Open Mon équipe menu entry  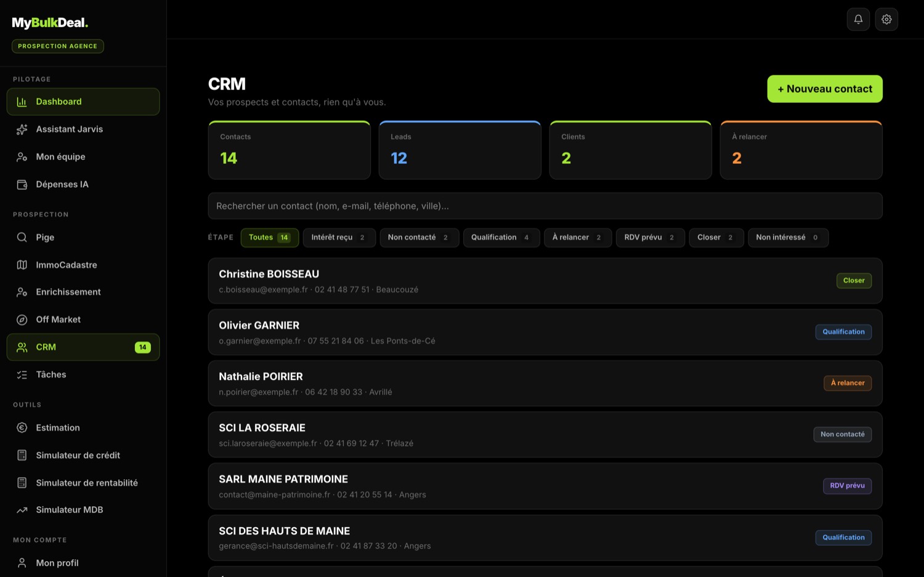(x=83, y=157)
